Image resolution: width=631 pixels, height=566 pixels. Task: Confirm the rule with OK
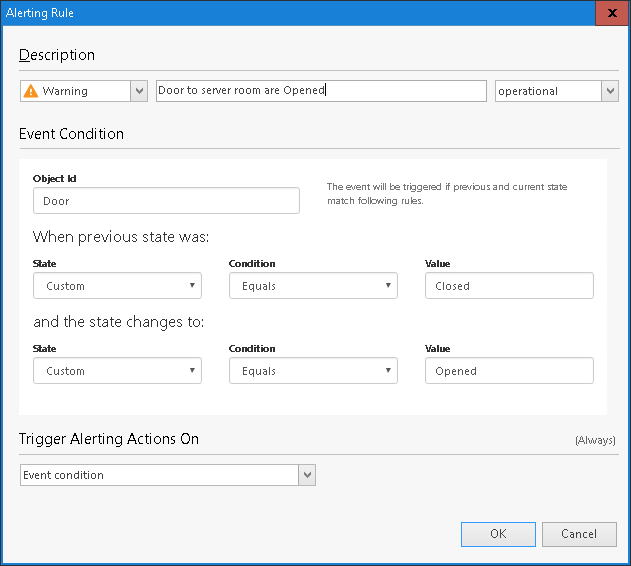(498, 534)
